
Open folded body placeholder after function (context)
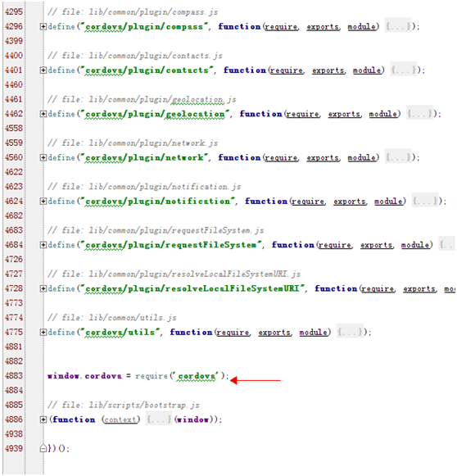[159, 419]
